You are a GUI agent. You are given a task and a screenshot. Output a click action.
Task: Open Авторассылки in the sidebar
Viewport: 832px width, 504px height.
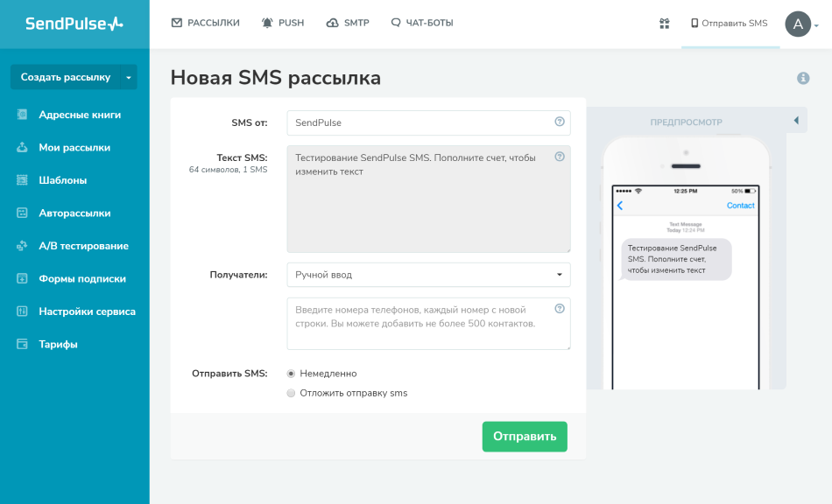click(74, 213)
